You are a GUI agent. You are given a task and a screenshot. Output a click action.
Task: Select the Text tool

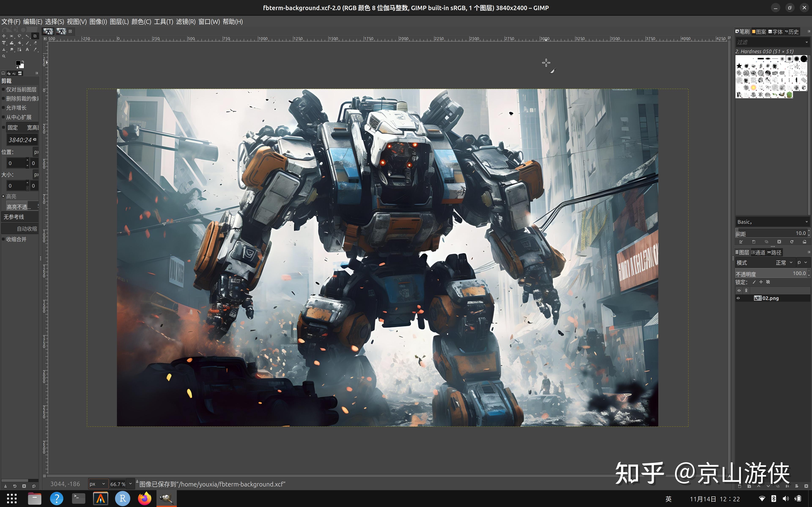click(27, 50)
